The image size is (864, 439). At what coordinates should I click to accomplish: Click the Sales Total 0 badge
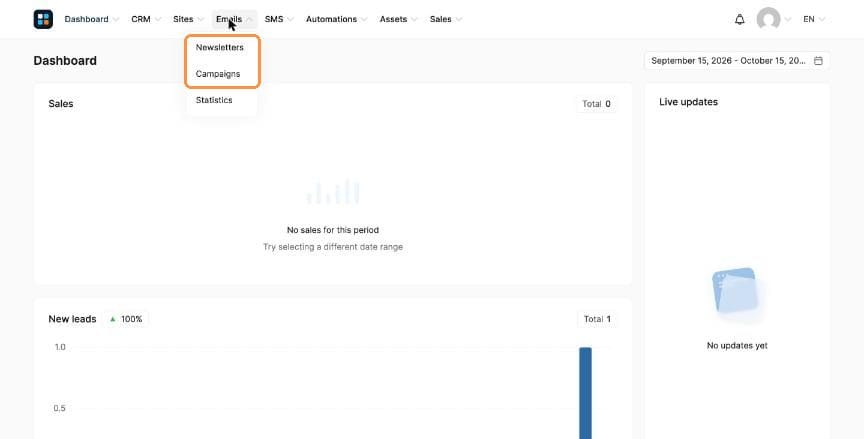coord(596,104)
